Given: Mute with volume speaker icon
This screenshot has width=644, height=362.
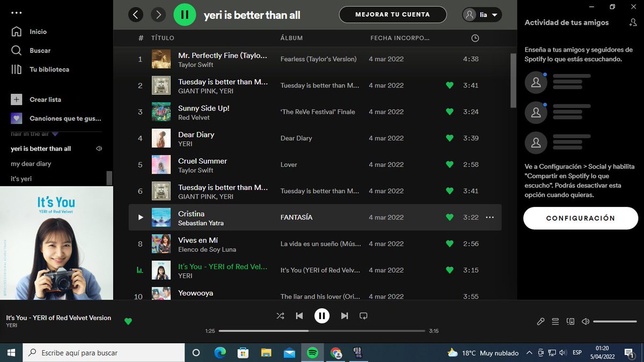Looking at the screenshot, I should [586, 321].
